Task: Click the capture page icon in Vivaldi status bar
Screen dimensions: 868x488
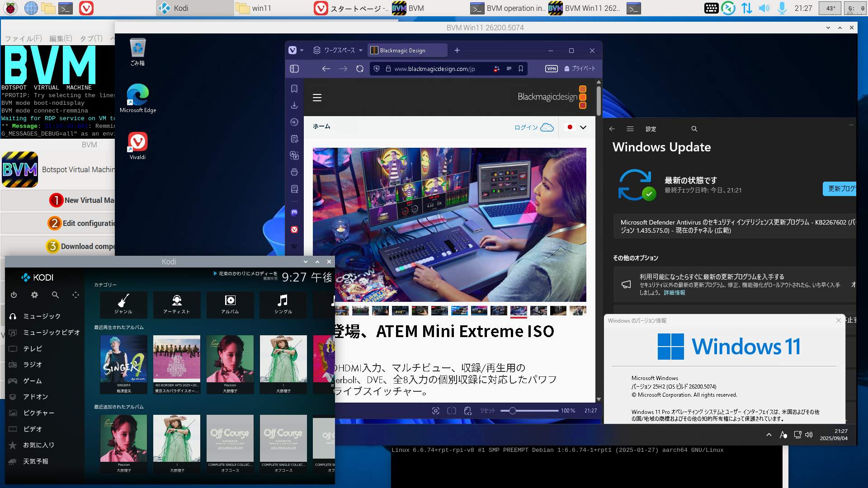Action: [x=436, y=411]
